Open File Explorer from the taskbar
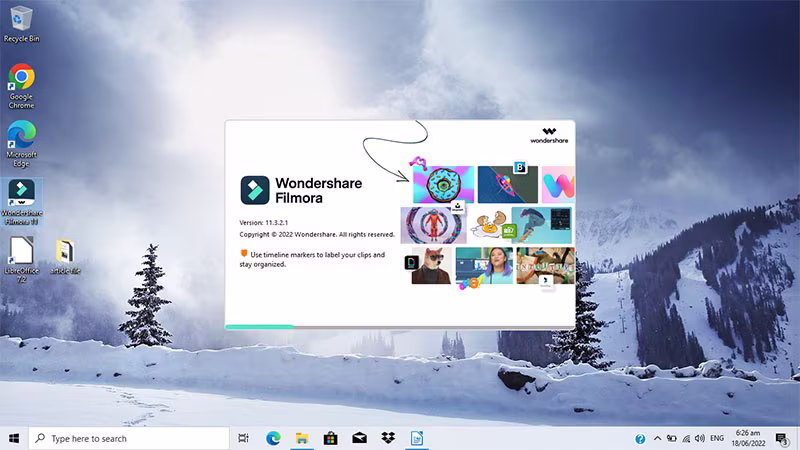The image size is (800, 450). pos(302,438)
